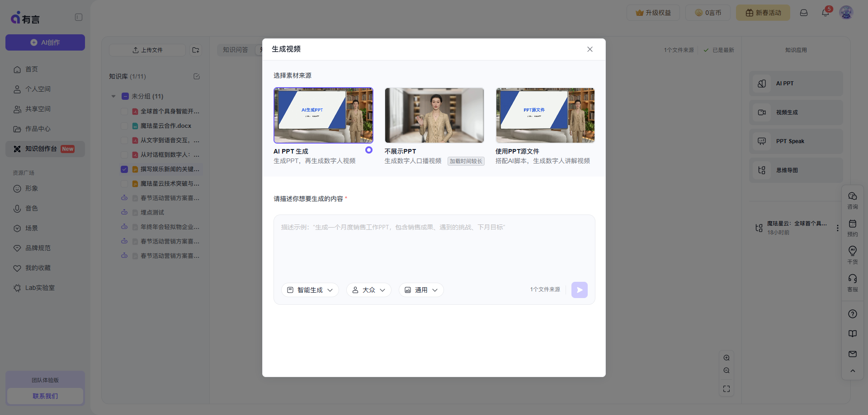Switch to 知识创作台 in the sidebar
Image resolution: width=868 pixels, height=415 pixels.
click(44, 149)
